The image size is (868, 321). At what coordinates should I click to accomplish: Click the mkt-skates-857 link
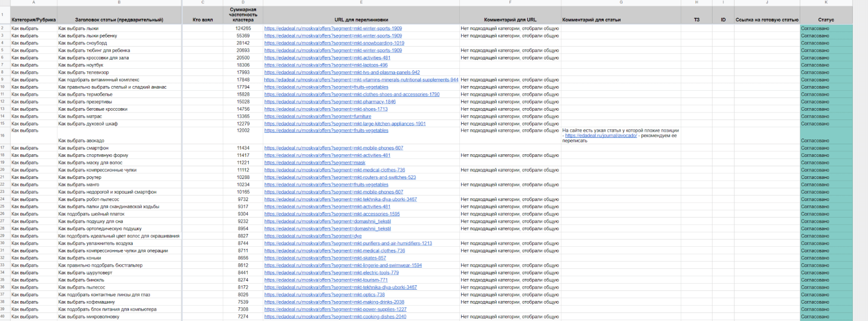(325, 258)
